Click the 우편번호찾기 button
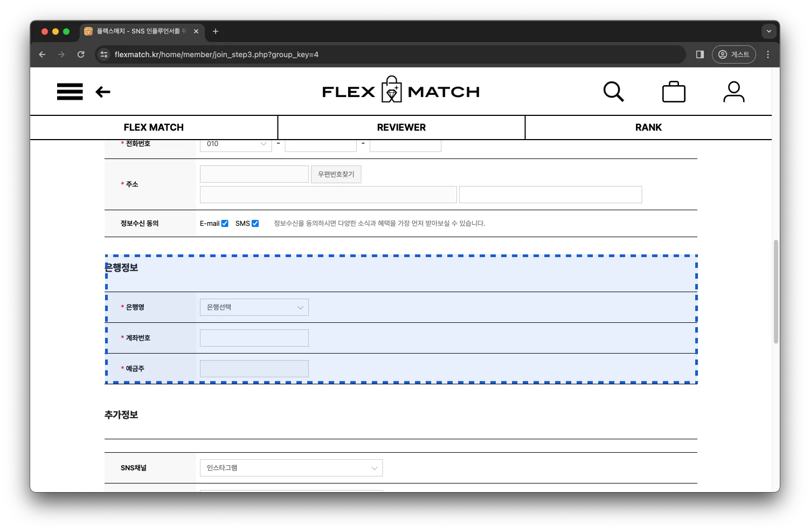The width and height of the screenshot is (810, 532). 336,174
